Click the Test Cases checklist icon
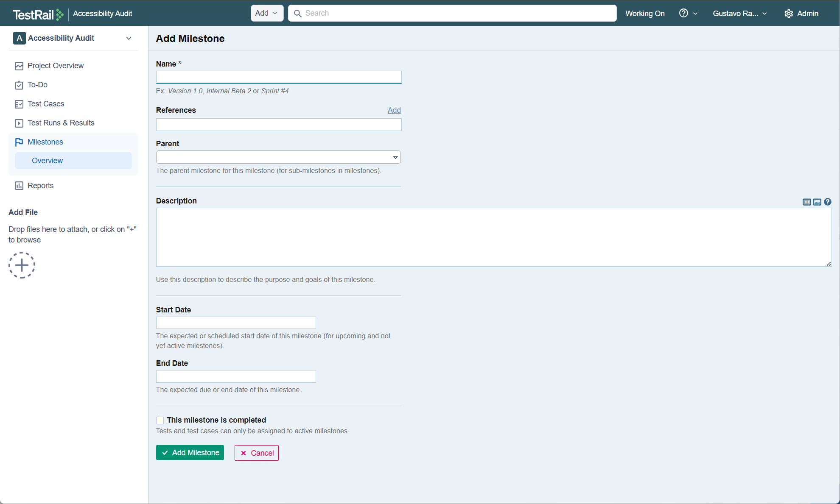Image resolution: width=840 pixels, height=504 pixels. tap(19, 104)
